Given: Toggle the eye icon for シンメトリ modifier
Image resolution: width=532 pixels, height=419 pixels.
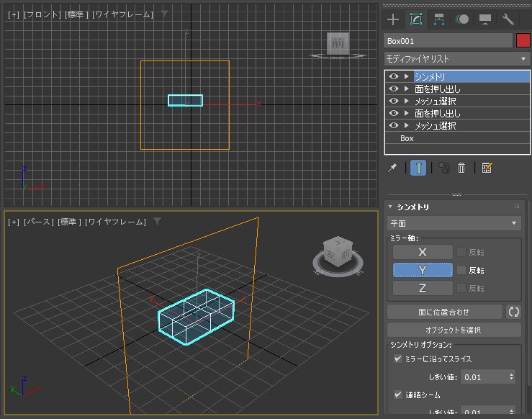Looking at the screenshot, I should point(394,76).
